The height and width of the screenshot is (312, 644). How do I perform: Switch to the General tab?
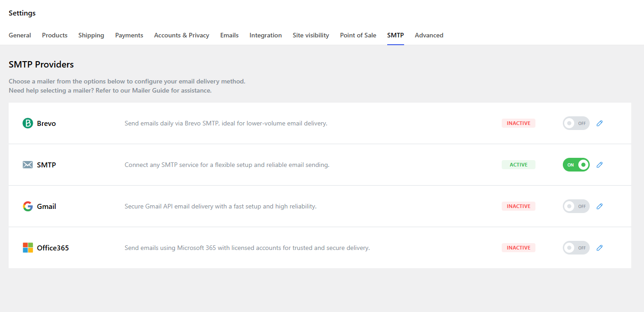[x=20, y=35]
